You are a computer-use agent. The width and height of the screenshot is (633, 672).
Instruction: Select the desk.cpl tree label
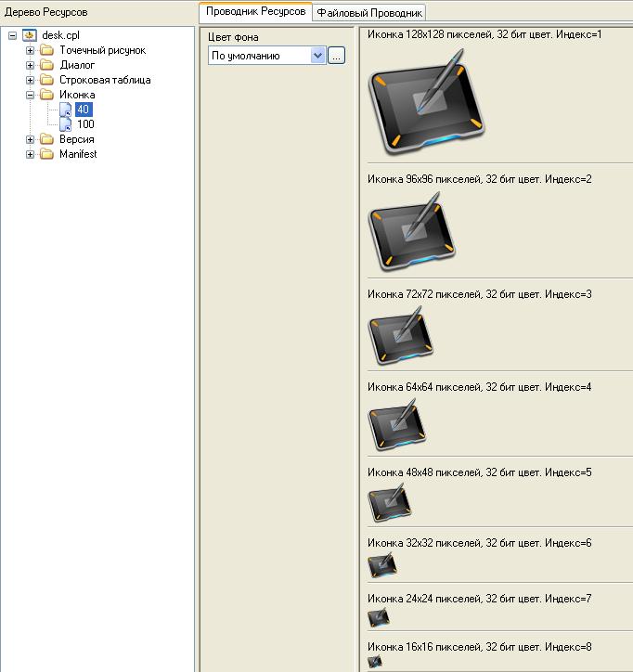(61, 35)
